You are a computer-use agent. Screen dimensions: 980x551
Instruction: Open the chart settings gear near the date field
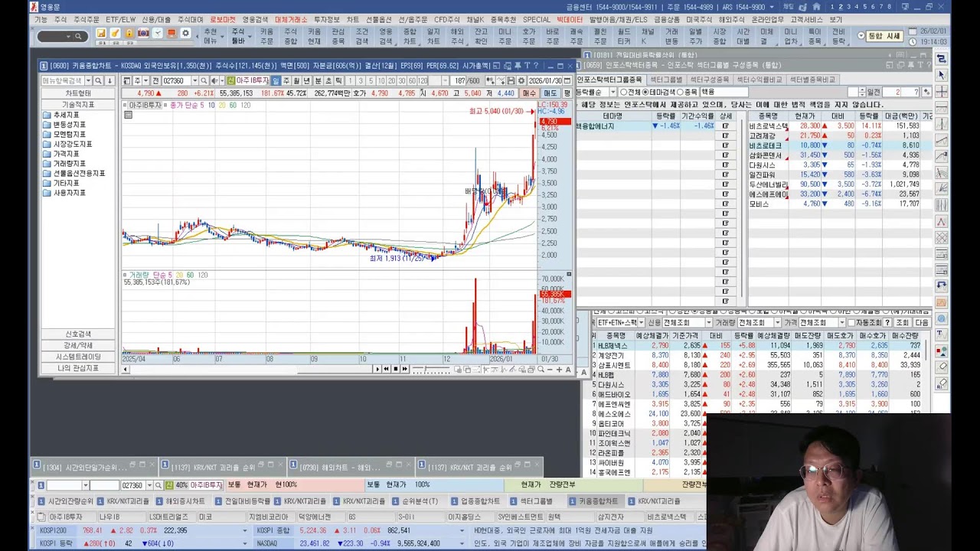pyautogui.click(x=521, y=80)
